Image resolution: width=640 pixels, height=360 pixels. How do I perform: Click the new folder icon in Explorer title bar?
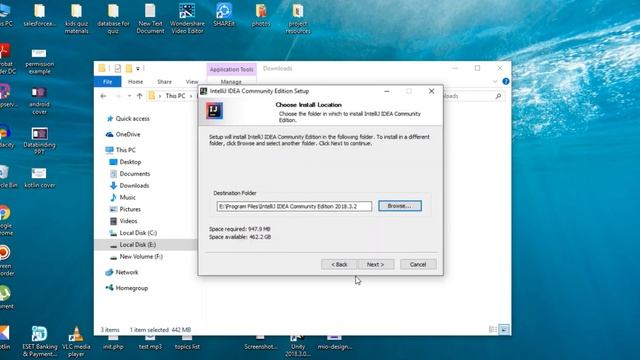[129, 68]
